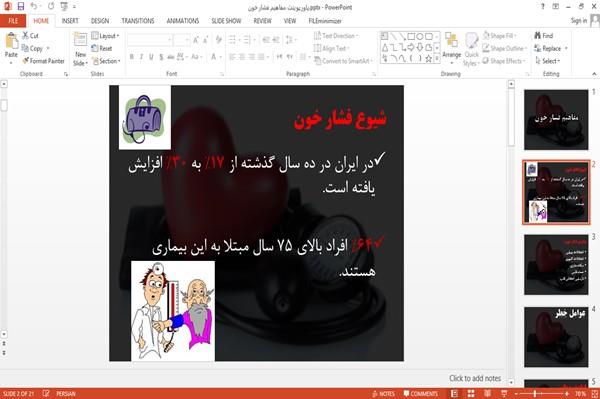The image size is (600, 399).
Task: Reset the slide layout
Action: [x=102, y=49]
